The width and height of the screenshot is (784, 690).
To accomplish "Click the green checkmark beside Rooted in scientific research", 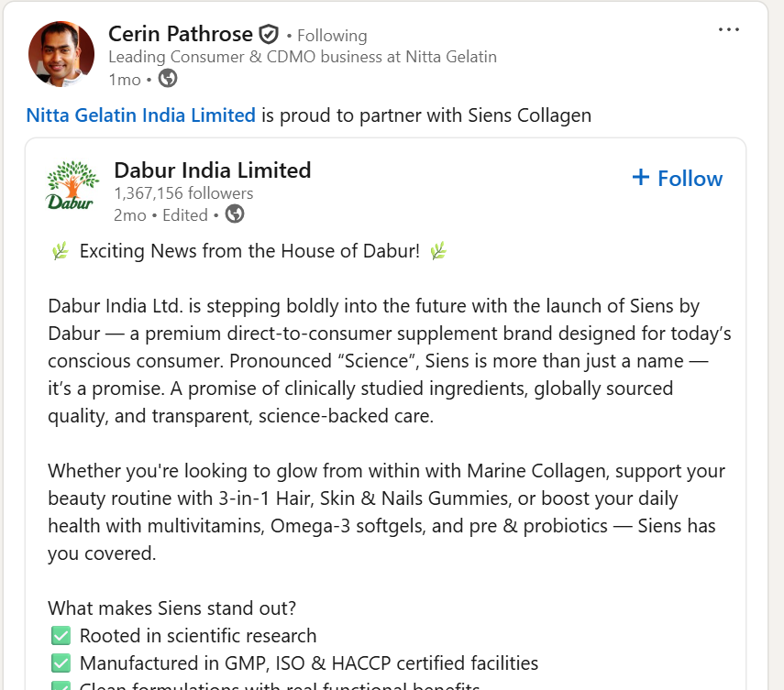I will pyautogui.click(x=61, y=636).
